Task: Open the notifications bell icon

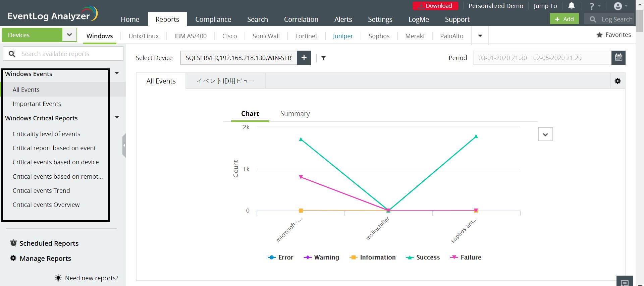Action: click(572, 6)
